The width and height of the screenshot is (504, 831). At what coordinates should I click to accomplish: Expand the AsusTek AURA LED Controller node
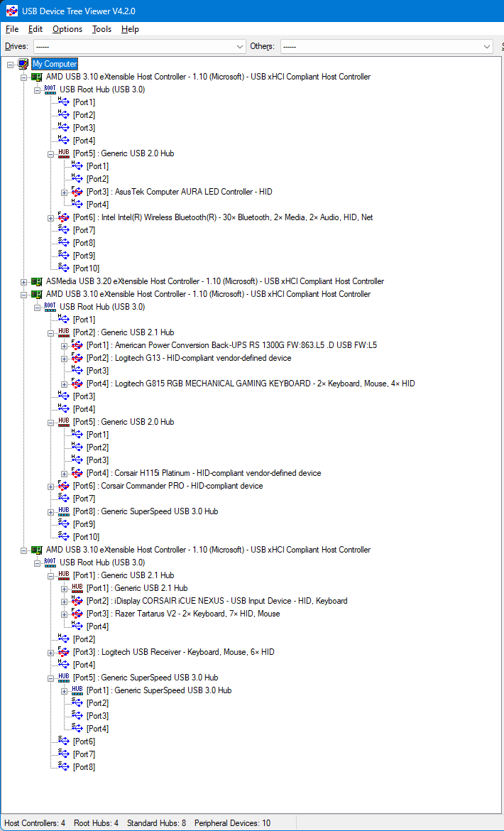point(64,192)
